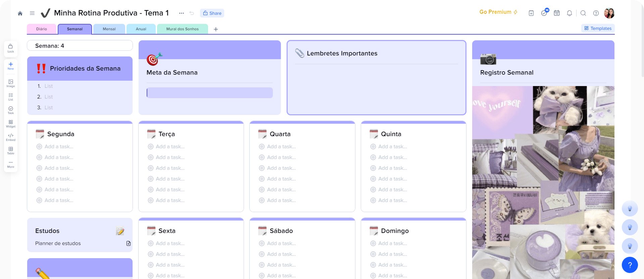The image size is (644, 279).
Task: Check the first task circle under Segunda
Action: pyautogui.click(x=39, y=147)
